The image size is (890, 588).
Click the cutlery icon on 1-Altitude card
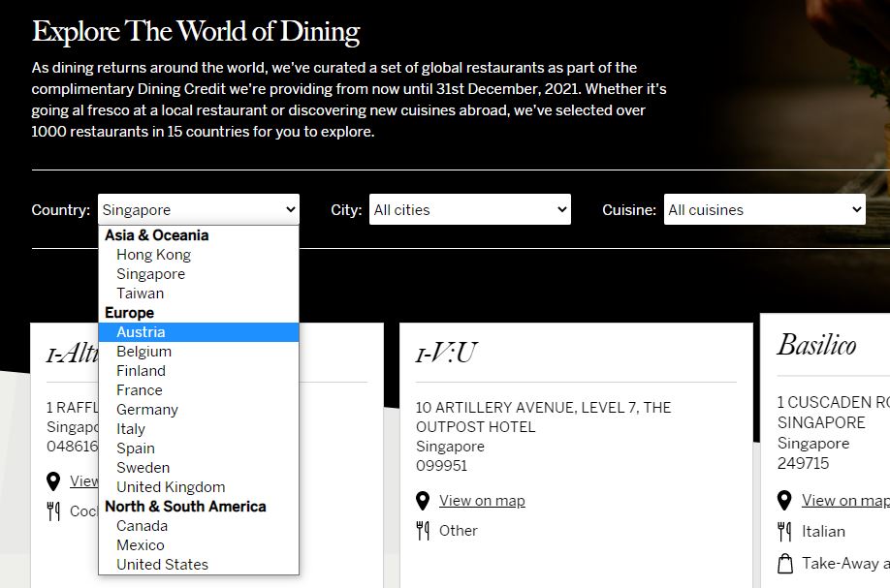pos(53,511)
